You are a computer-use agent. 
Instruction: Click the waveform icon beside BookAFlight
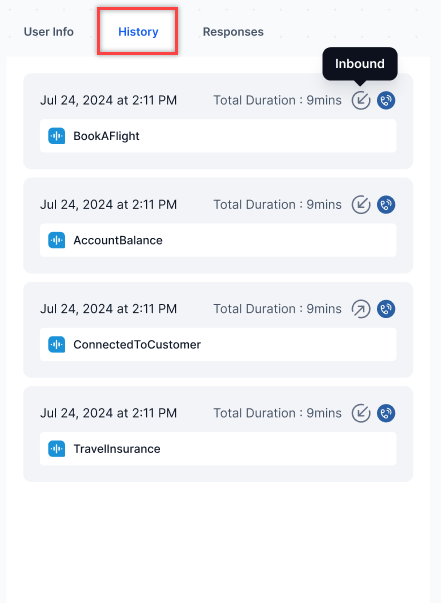point(57,136)
